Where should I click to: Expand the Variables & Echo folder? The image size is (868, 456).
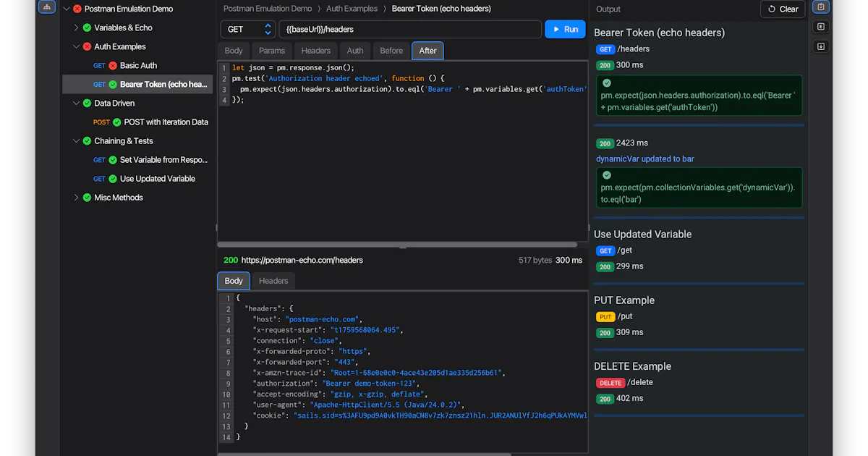pyautogui.click(x=76, y=28)
